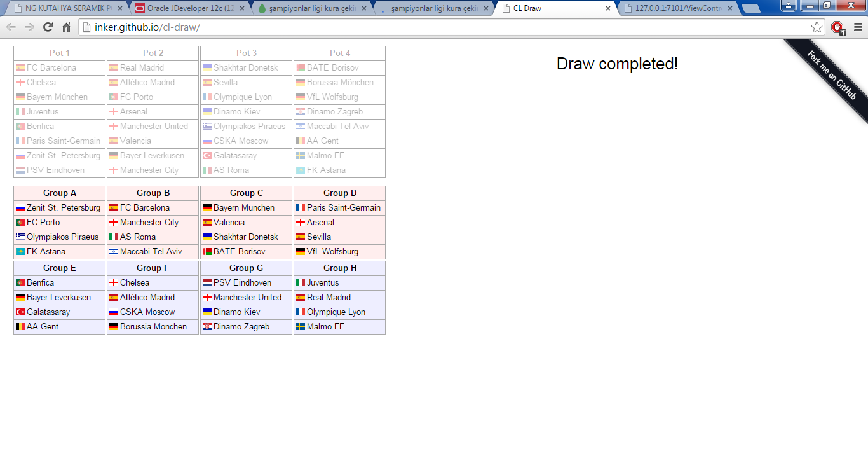Click Real Madrid in Group H
The height and width of the screenshot is (463, 868).
point(340,298)
